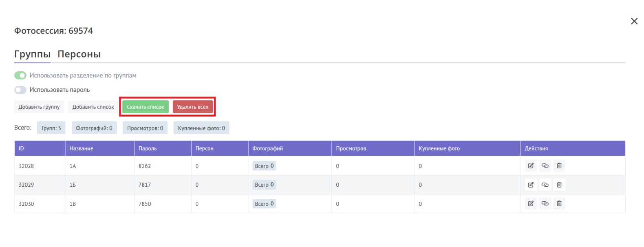Edit group 1В with pencil icon
644x247 pixels.
click(x=531, y=204)
